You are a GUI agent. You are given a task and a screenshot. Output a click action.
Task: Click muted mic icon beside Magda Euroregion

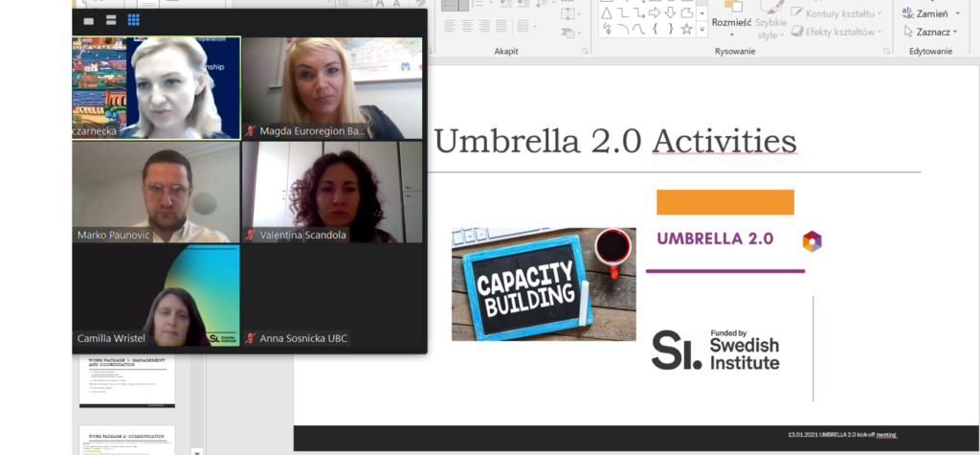(x=251, y=131)
